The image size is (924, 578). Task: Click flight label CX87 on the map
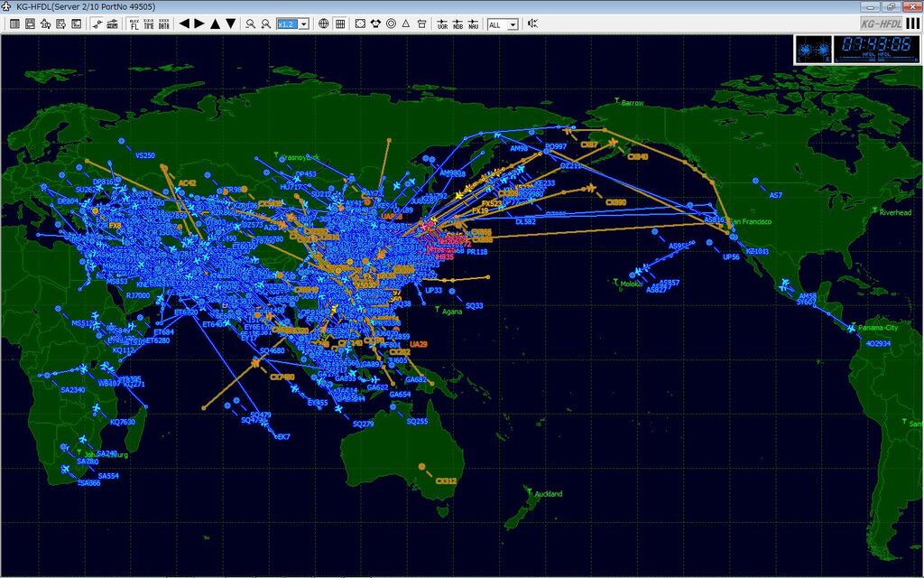point(591,144)
